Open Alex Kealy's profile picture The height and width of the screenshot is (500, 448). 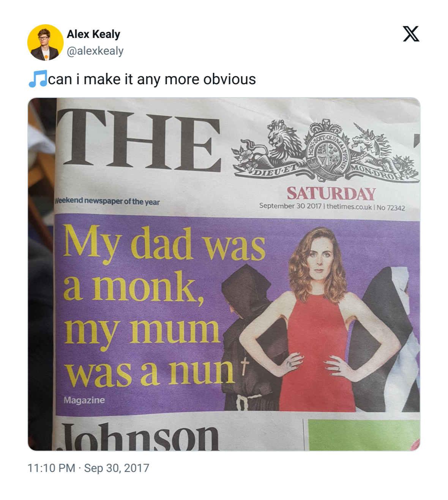(46, 42)
